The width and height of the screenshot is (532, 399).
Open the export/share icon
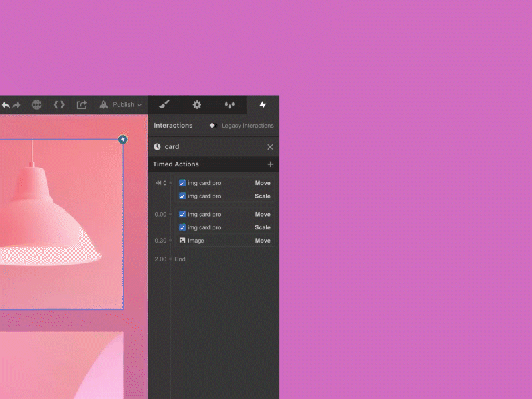coord(81,104)
